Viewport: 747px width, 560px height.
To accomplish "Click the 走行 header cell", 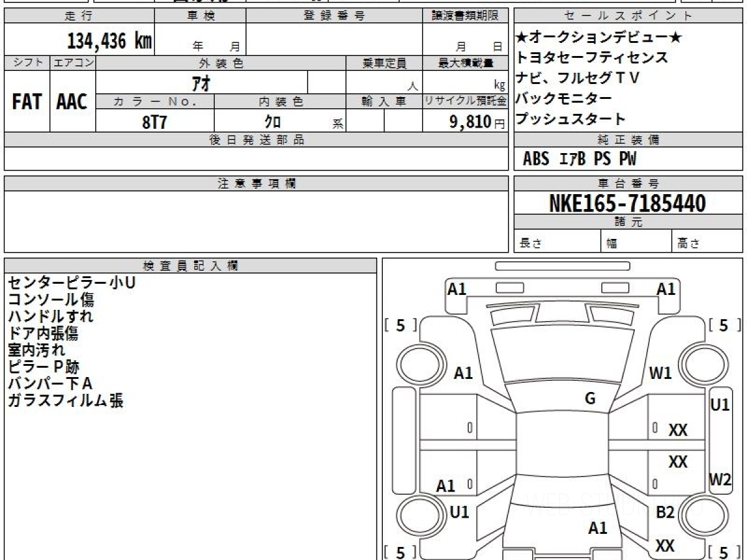I will [78, 16].
